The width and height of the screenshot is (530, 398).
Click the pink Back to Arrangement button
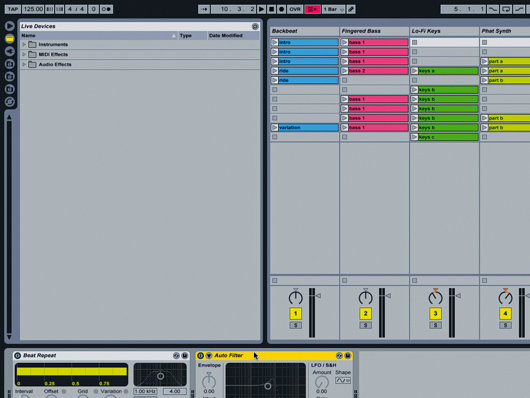point(312,9)
